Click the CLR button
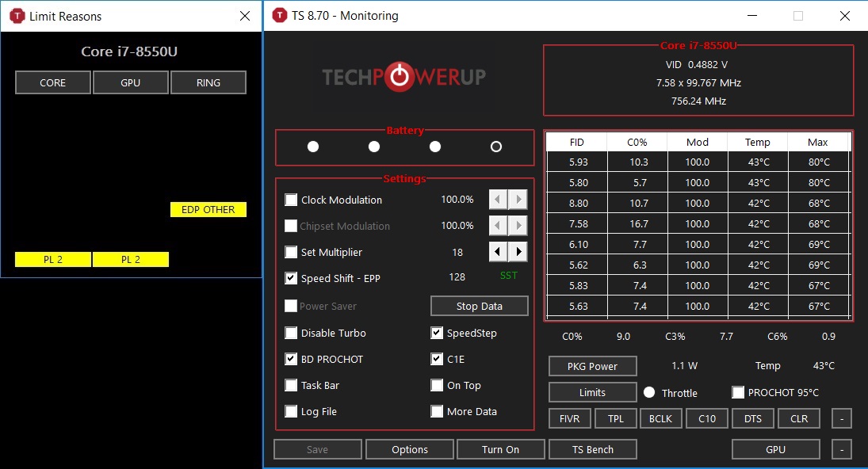 [799, 418]
